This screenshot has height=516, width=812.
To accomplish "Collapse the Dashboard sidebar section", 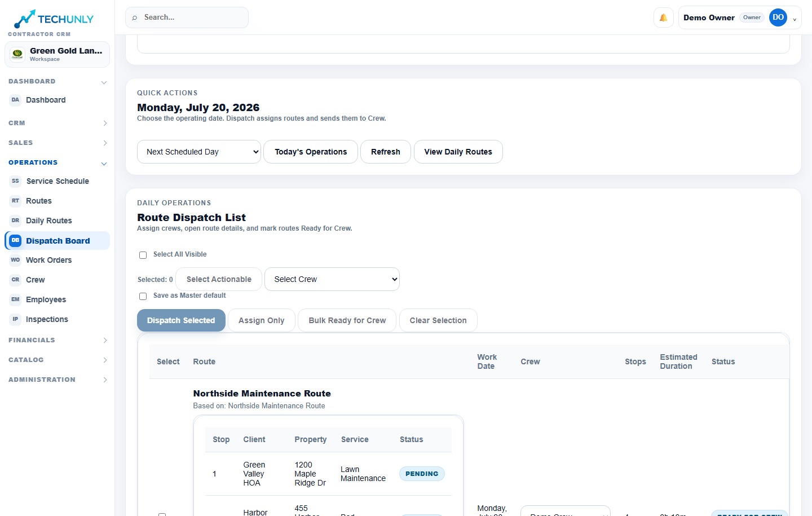I will [x=104, y=82].
